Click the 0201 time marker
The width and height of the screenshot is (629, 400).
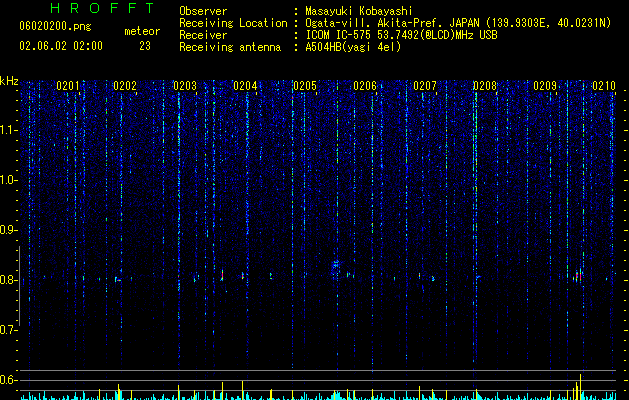coord(68,86)
